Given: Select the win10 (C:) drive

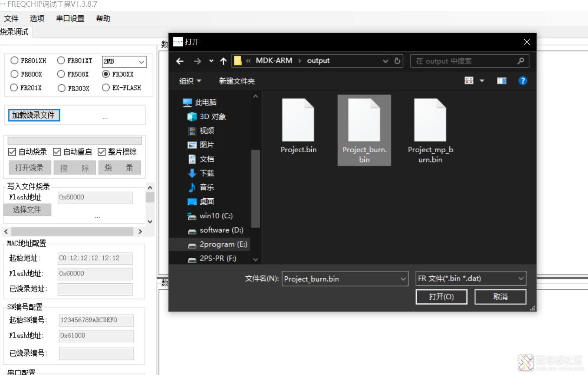Looking at the screenshot, I should pyautogui.click(x=210, y=216).
